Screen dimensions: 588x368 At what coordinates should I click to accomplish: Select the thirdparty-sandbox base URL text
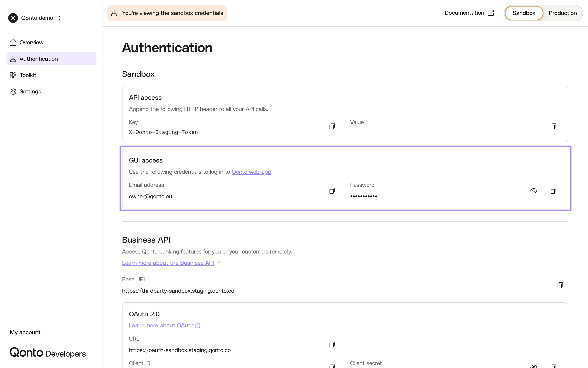click(178, 291)
